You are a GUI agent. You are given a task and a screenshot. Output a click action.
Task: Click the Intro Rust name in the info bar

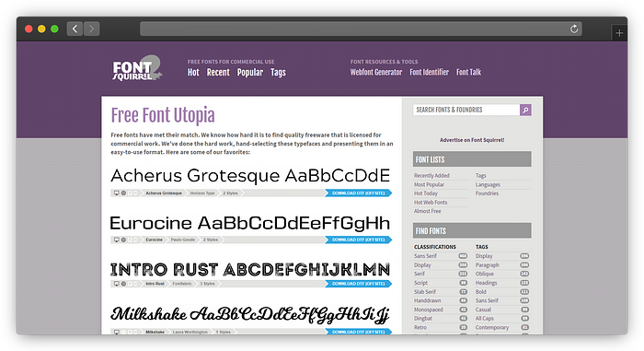tap(155, 284)
